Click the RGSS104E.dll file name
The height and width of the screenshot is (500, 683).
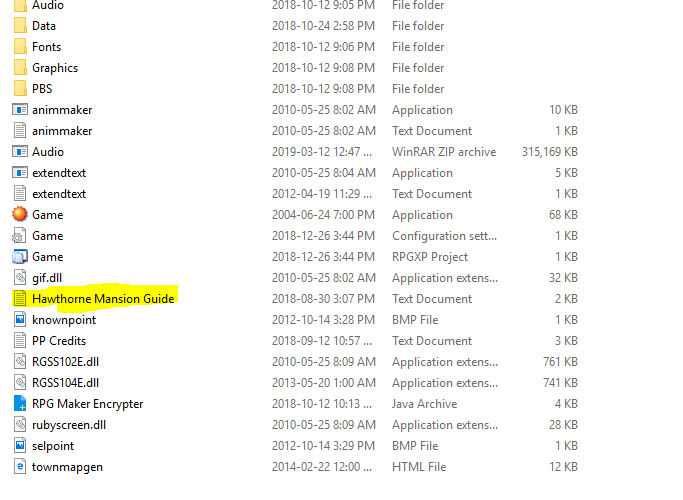(66, 383)
